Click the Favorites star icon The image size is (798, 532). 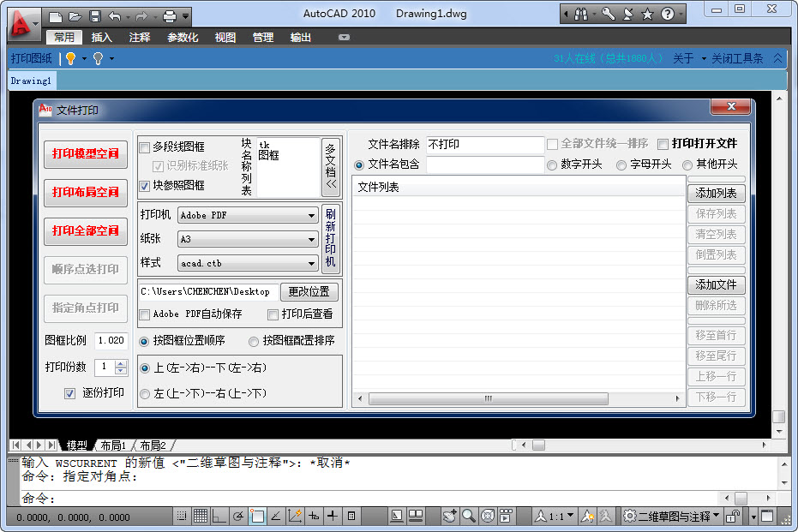pos(647,15)
